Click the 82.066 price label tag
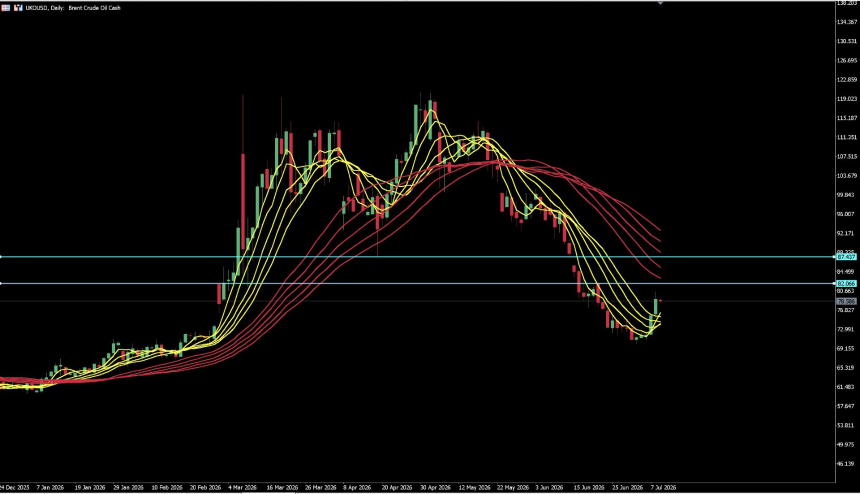The width and height of the screenshot is (860, 494). point(846,283)
